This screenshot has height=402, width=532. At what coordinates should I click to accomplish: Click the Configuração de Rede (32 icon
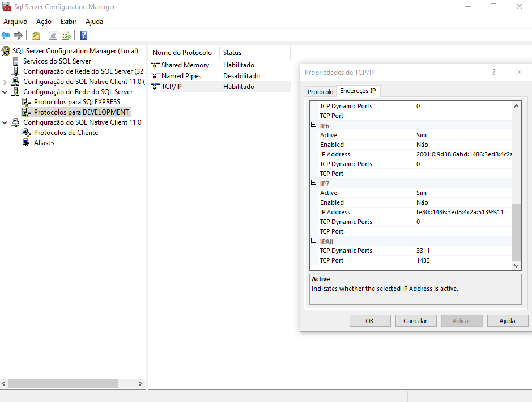16,71
